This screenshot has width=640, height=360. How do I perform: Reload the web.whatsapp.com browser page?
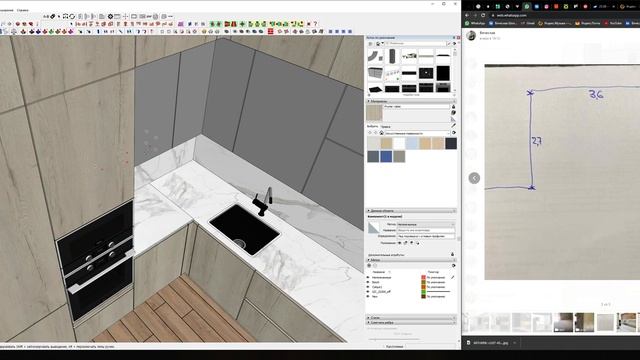point(483,15)
